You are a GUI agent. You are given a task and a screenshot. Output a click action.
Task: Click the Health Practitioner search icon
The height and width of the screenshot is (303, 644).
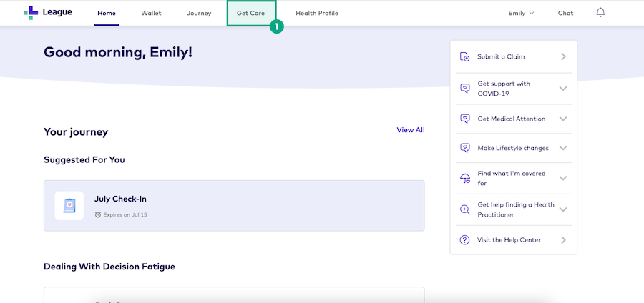[465, 209]
